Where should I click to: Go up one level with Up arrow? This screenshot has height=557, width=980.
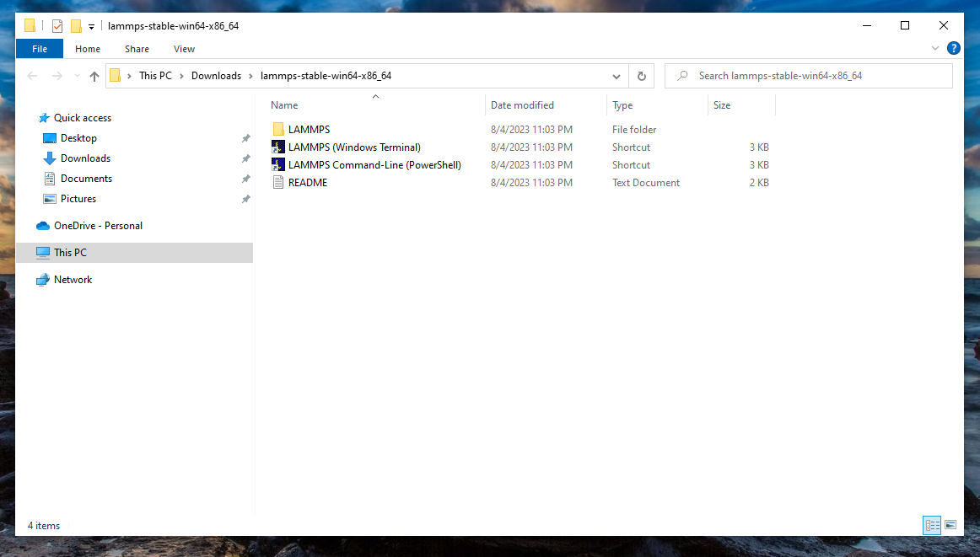coord(94,76)
